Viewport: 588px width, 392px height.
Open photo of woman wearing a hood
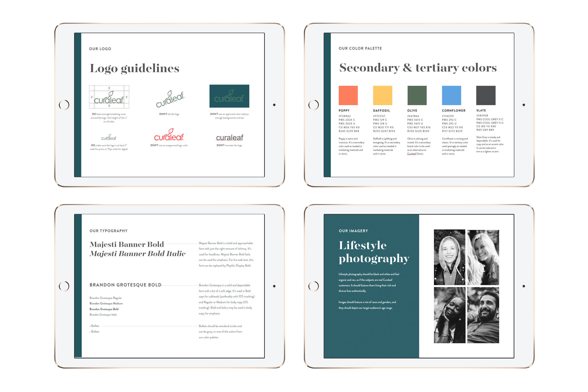tap(449, 257)
